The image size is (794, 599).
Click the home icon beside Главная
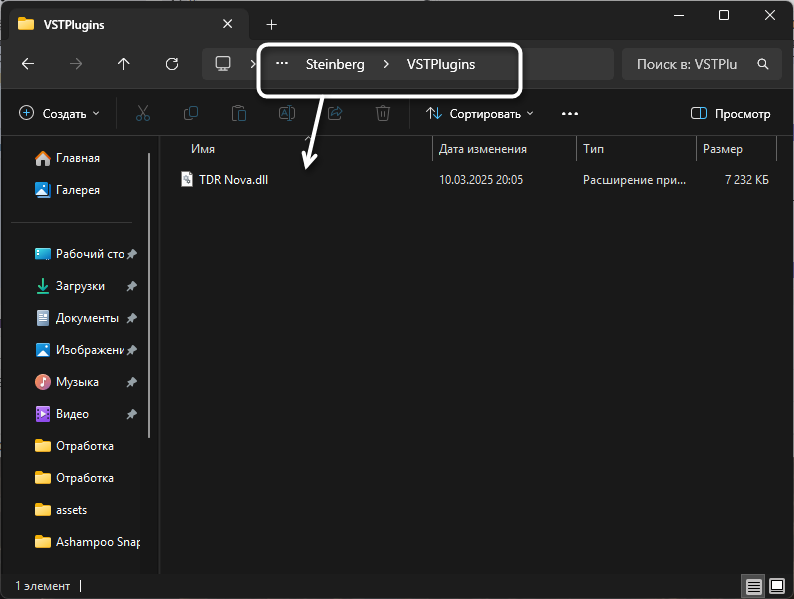(43, 158)
